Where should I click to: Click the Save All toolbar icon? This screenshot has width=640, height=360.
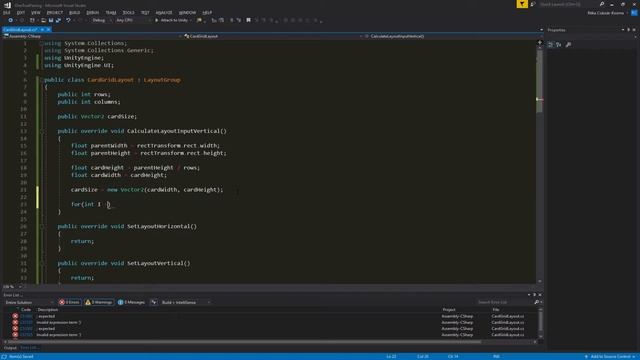[x=58, y=20]
